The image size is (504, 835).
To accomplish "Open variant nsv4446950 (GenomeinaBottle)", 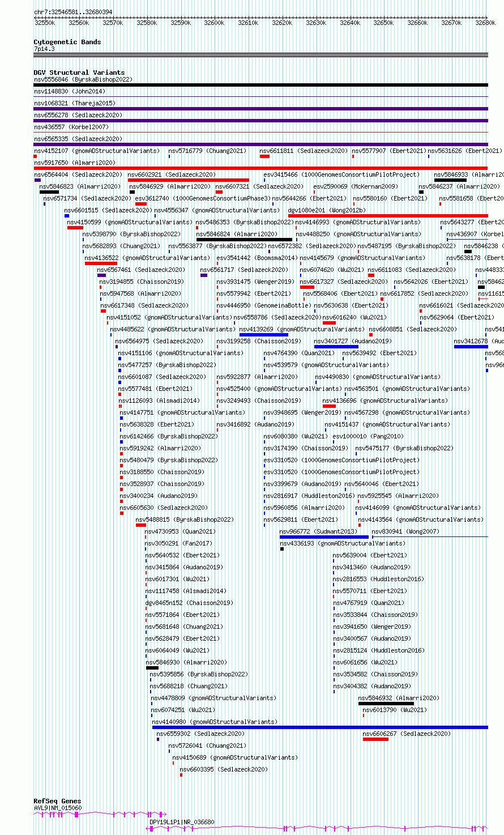I will pyautogui.click(x=263, y=305).
